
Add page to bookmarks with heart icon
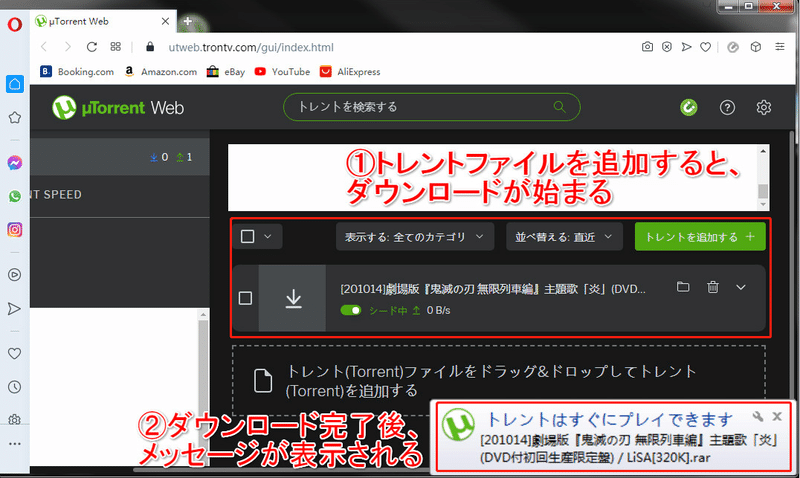(x=706, y=47)
